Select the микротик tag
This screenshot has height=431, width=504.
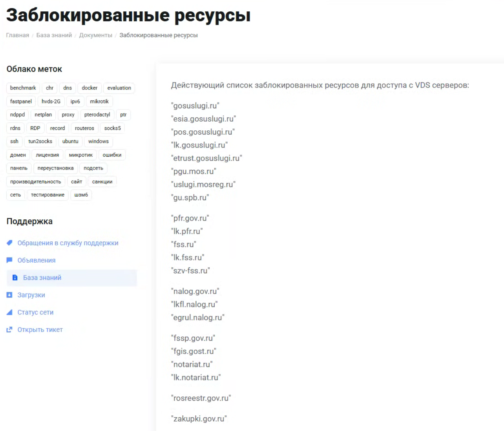[x=81, y=155]
